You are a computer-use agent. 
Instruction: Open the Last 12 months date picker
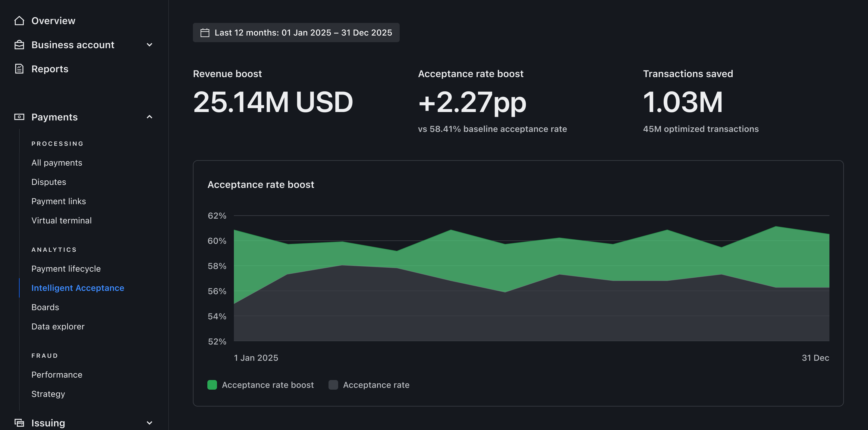[x=296, y=33]
